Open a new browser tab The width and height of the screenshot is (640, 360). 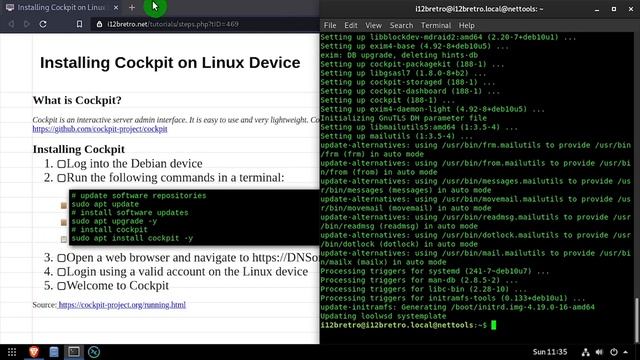pos(132,7)
